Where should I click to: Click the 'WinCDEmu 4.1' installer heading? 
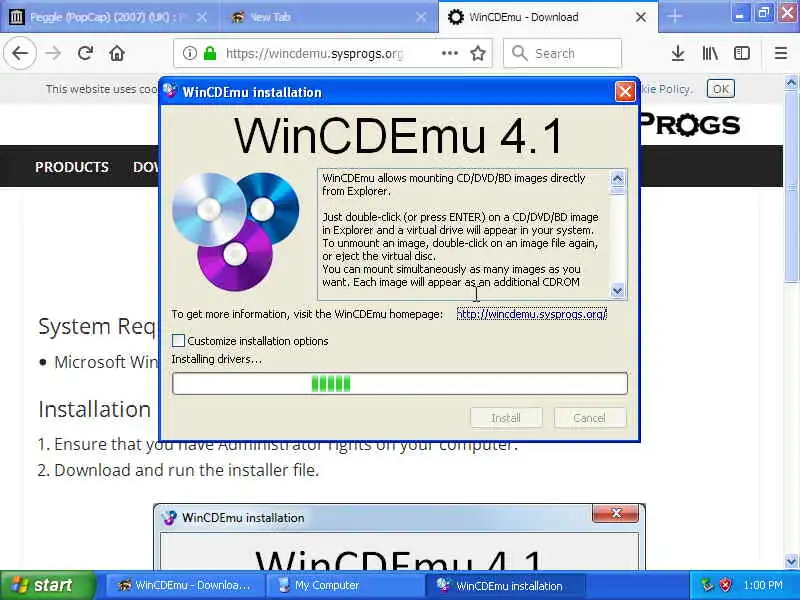398,136
